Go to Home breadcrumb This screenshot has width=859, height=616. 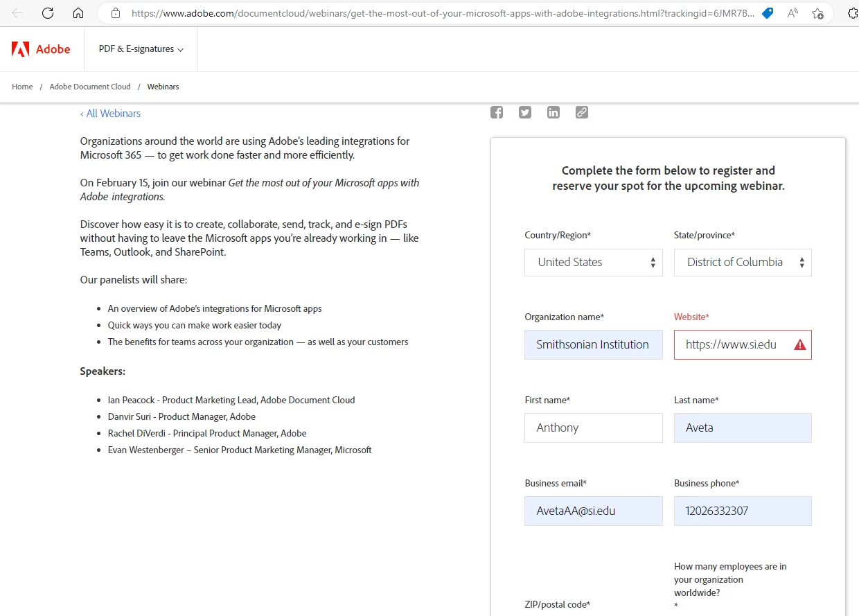(22, 87)
